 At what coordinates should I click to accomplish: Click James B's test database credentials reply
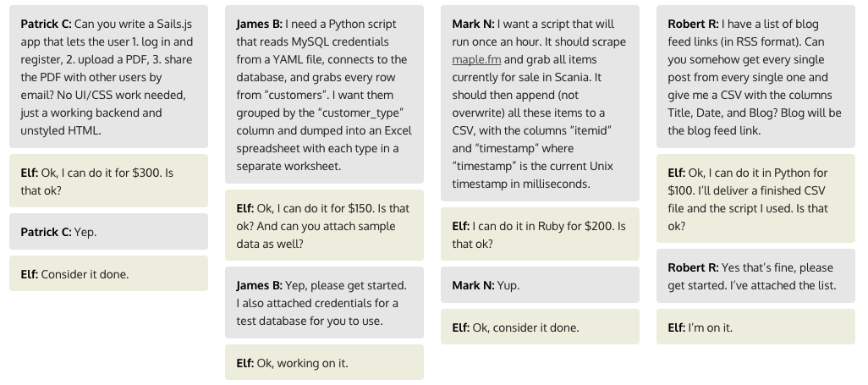tap(324, 302)
